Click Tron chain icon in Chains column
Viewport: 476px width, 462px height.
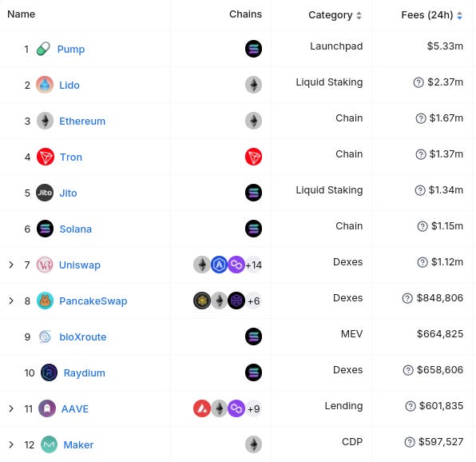[x=253, y=157]
